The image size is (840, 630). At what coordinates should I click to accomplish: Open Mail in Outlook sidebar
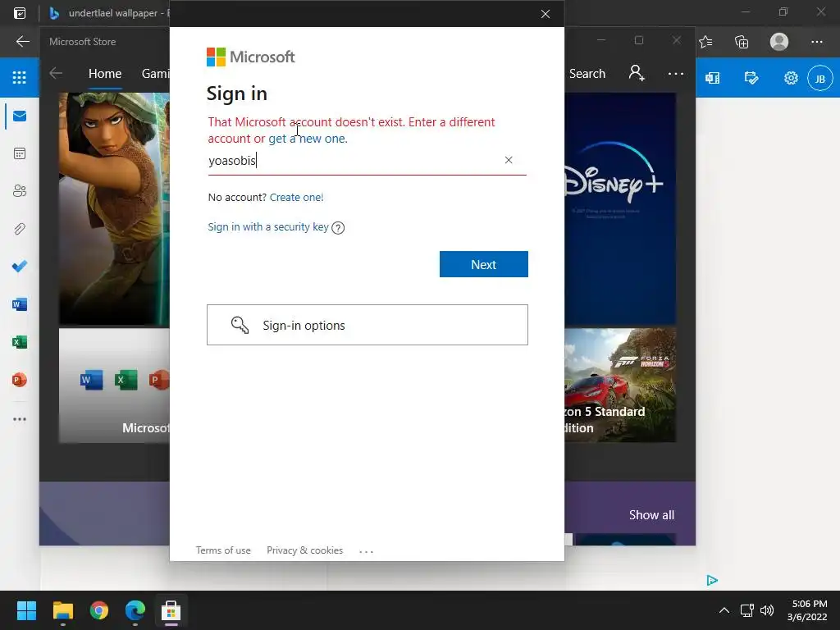(x=20, y=116)
